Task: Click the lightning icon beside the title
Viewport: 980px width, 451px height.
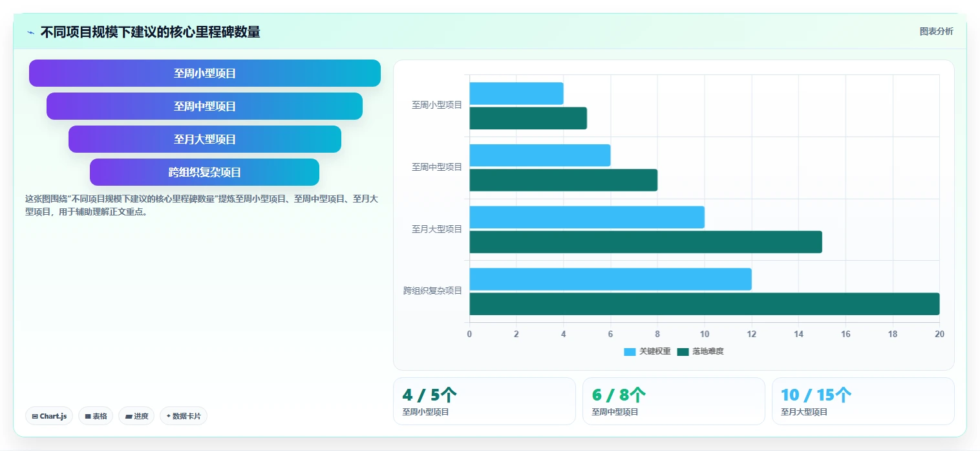Action: (x=31, y=32)
